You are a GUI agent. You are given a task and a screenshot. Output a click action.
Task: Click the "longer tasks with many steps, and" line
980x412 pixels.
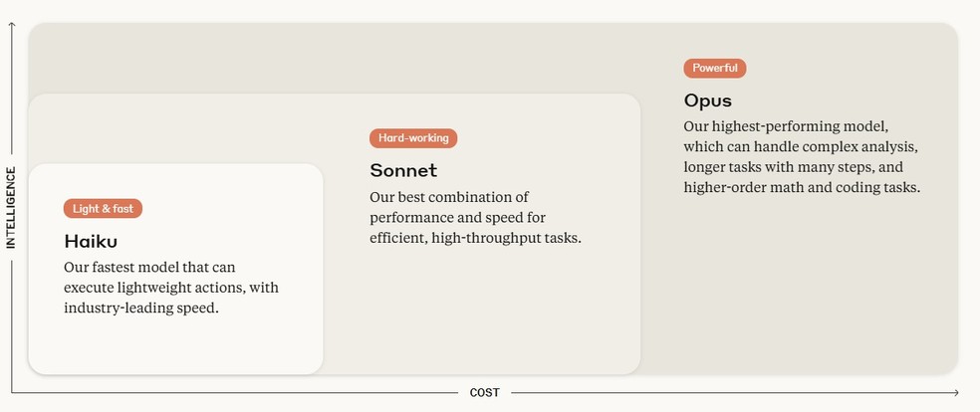[793, 167]
